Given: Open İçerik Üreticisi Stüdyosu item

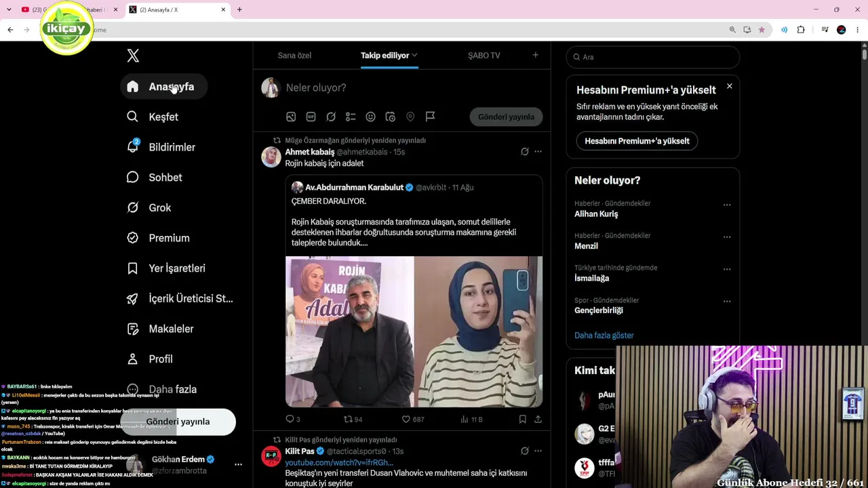Looking at the screenshot, I should tap(181, 299).
